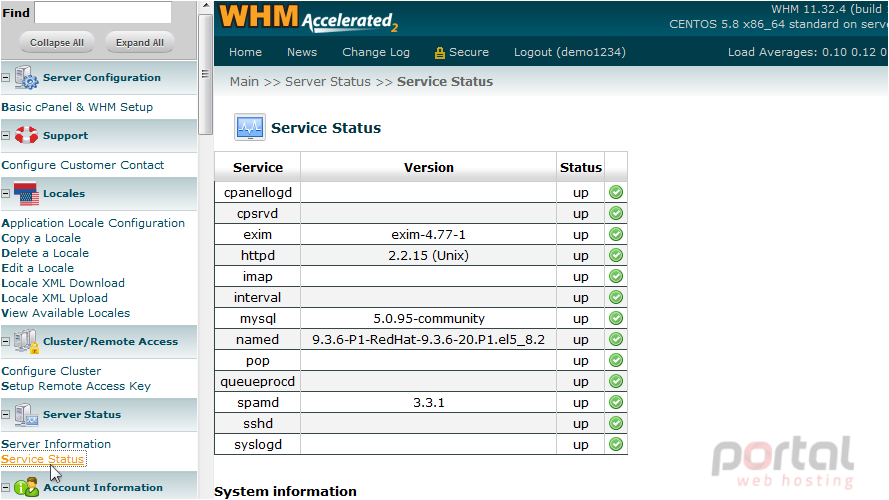Click the green check icon for imap

pos(616,276)
